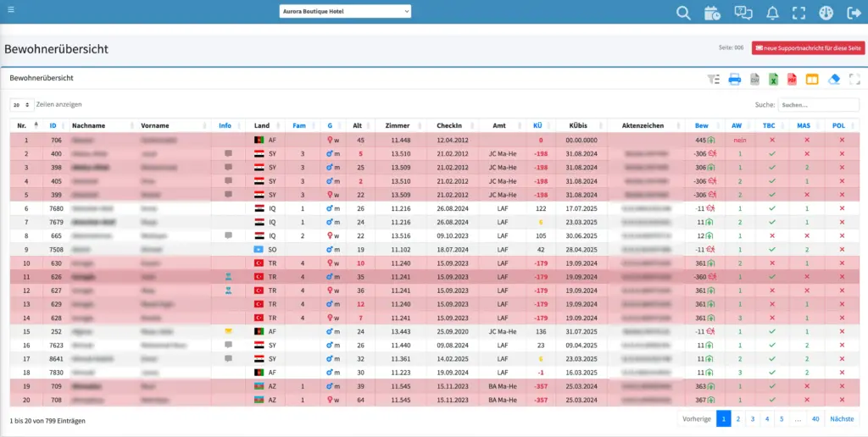
Task: Clear filters with the eraser icon
Action: pyautogui.click(x=834, y=80)
